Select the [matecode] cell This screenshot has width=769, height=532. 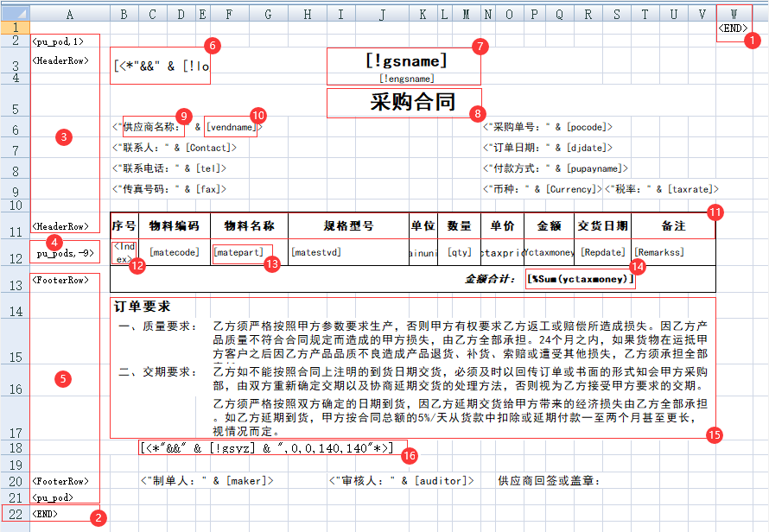(x=175, y=252)
